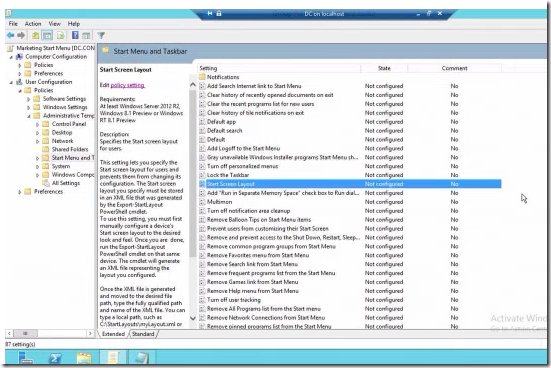Click the policy icon beside Lock the Taskbar

click(202, 175)
